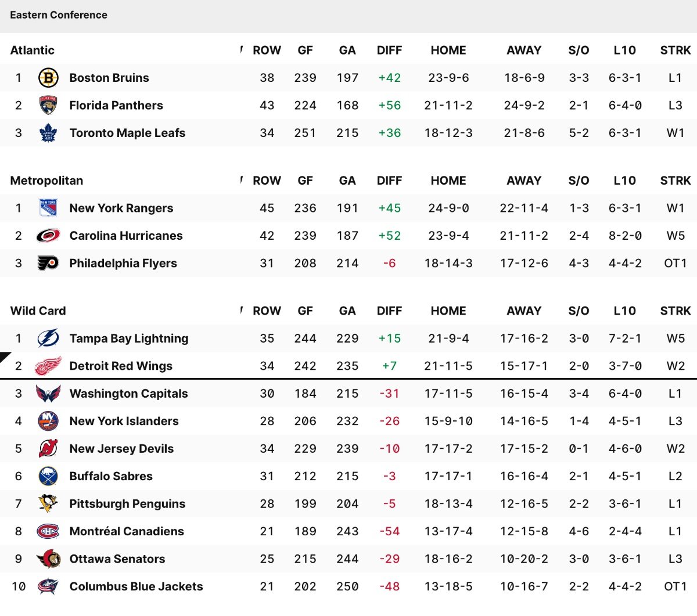
Task: Click the Tampa Bay Lightning logo
Action: [x=48, y=338]
